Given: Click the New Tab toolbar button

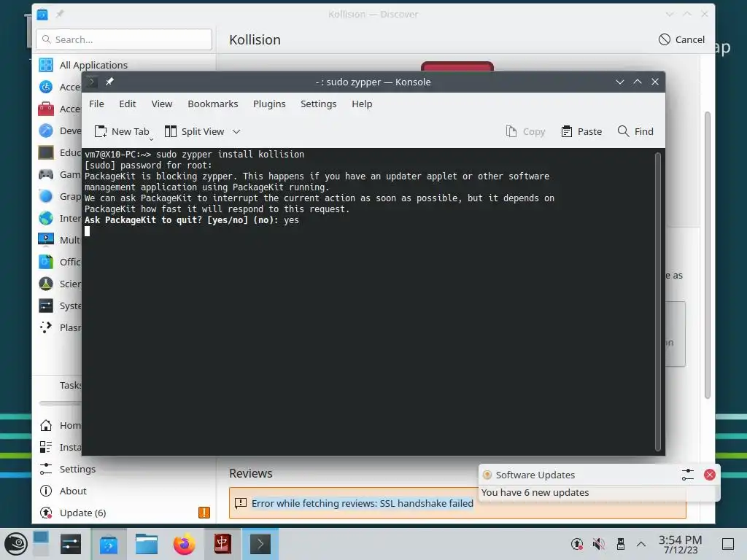Looking at the screenshot, I should (x=123, y=131).
